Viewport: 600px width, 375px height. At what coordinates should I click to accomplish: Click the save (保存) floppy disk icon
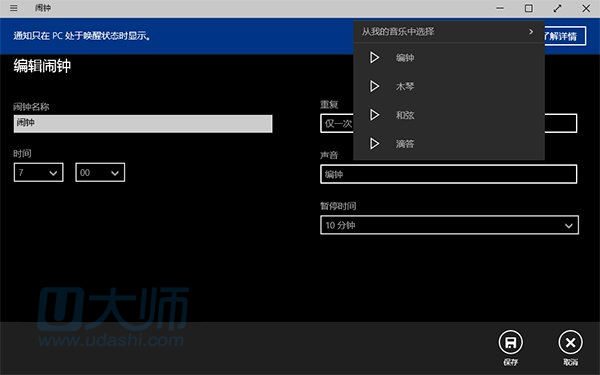510,342
